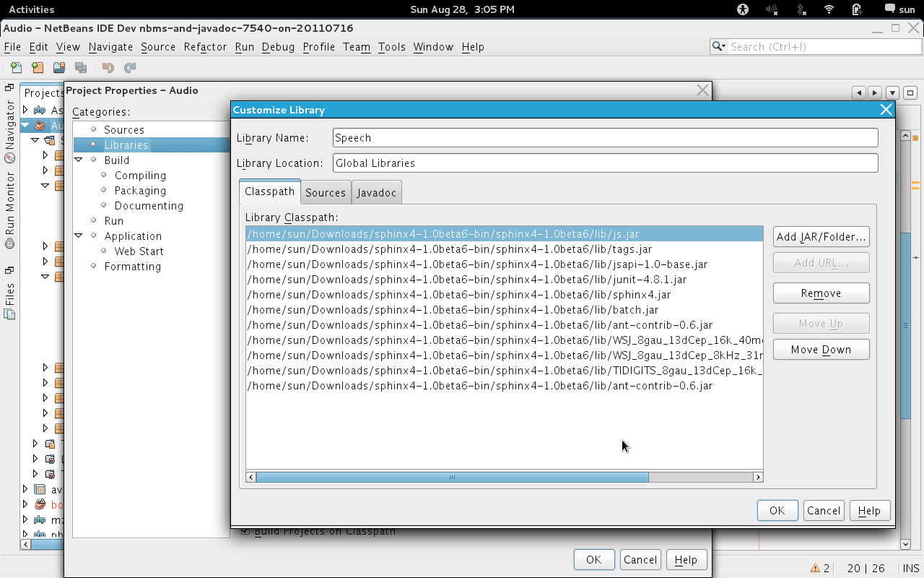Open the Refactor menu
Image resolution: width=924 pixels, height=578 pixels.
pyautogui.click(x=205, y=47)
